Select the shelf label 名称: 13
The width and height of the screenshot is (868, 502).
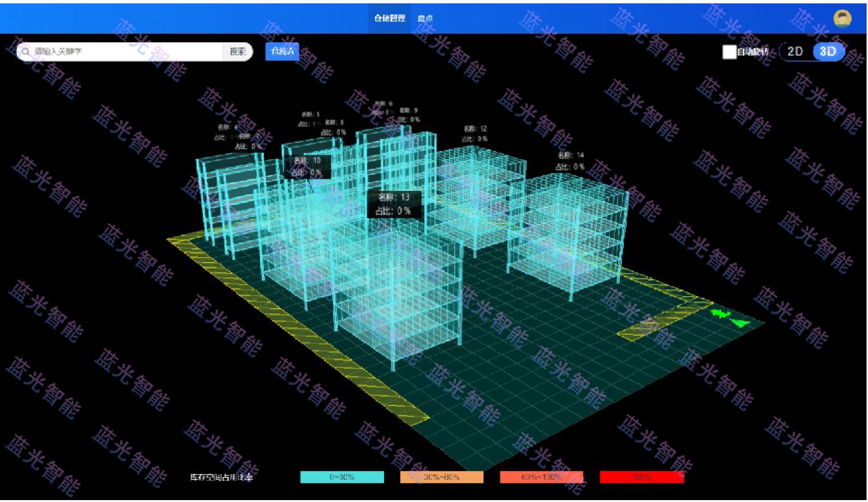pyautogui.click(x=394, y=204)
